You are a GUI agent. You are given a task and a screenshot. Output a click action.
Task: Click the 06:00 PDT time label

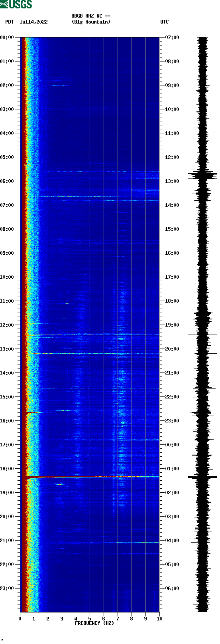pyautogui.click(x=7, y=181)
